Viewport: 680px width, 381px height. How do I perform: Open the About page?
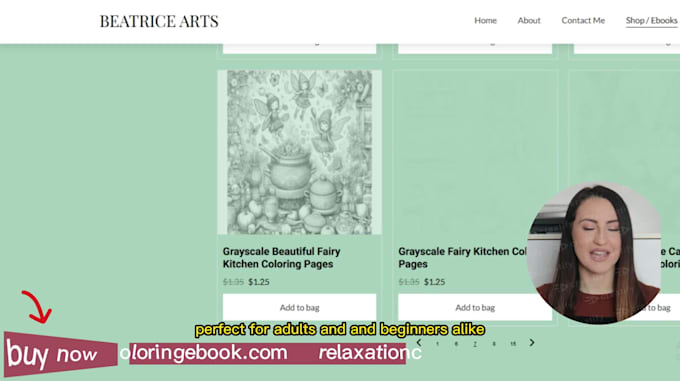tap(529, 20)
